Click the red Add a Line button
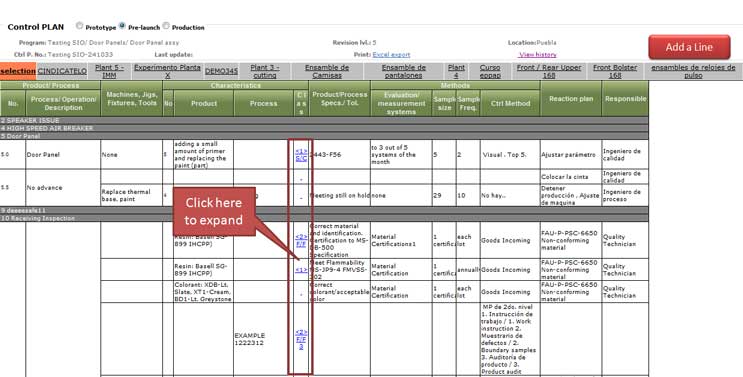The image size is (743, 377). (689, 47)
